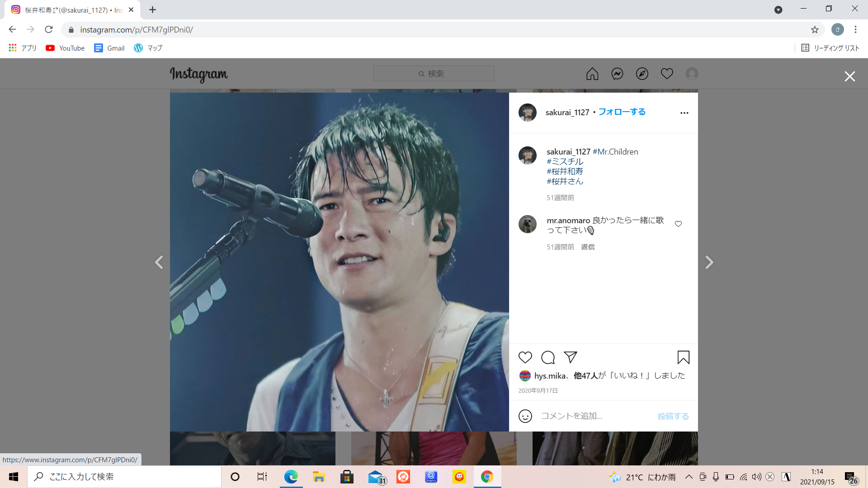Click browser back arrow
This screenshot has height=488, width=868.
point(12,29)
